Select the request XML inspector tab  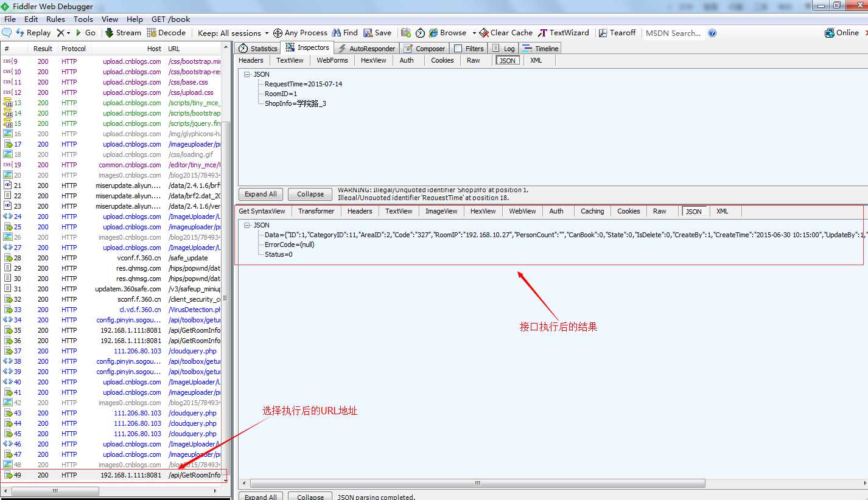[x=536, y=60]
